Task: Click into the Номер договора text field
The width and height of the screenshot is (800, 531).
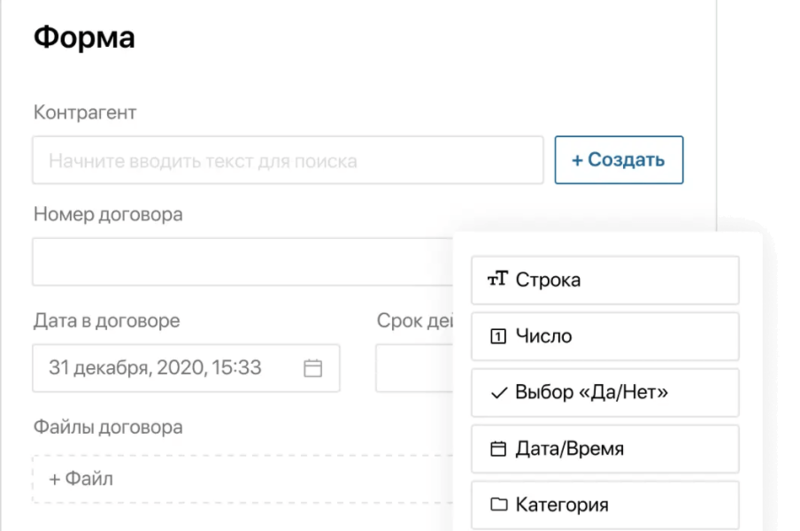Action: pyautogui.click(x=240, y=262)
